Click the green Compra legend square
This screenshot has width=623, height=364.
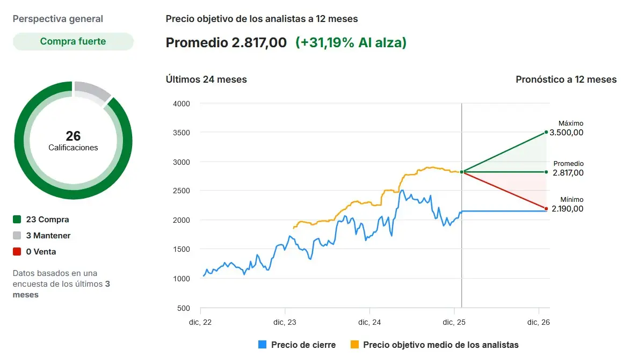[17, 219]
